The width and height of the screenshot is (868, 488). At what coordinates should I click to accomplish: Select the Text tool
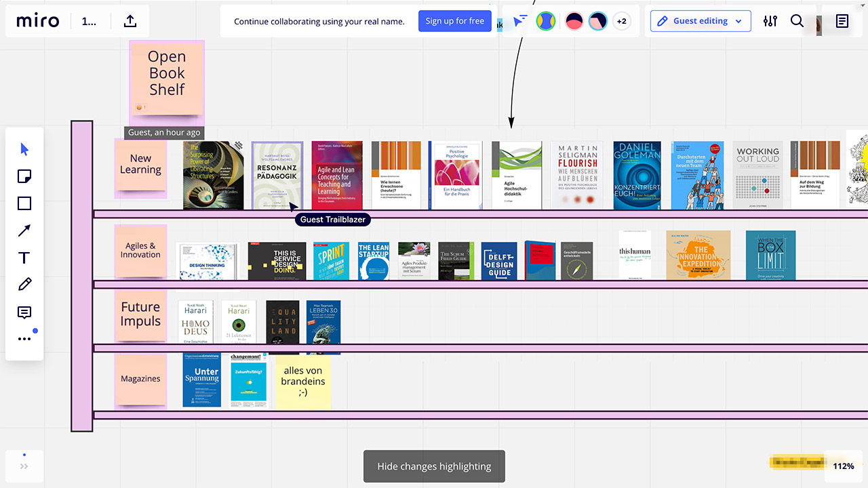[24, 258]
